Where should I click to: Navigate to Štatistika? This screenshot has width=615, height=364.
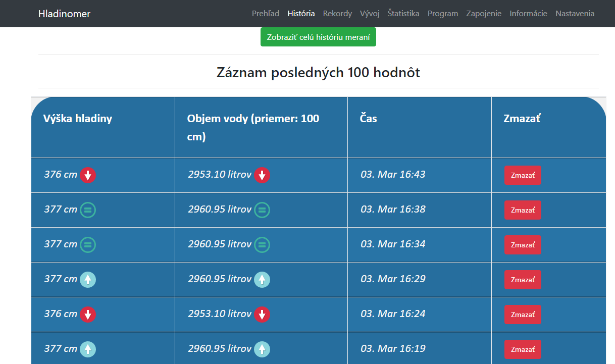[x=403, y=14]
